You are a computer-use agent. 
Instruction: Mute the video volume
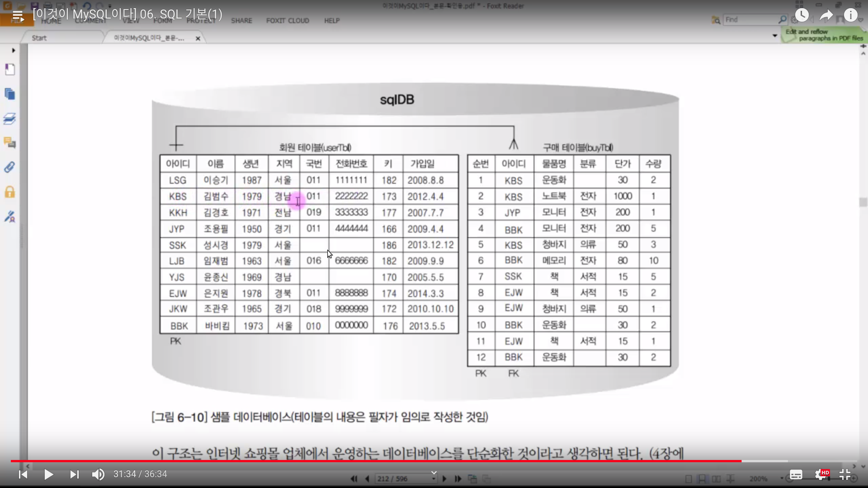[98, 474]
